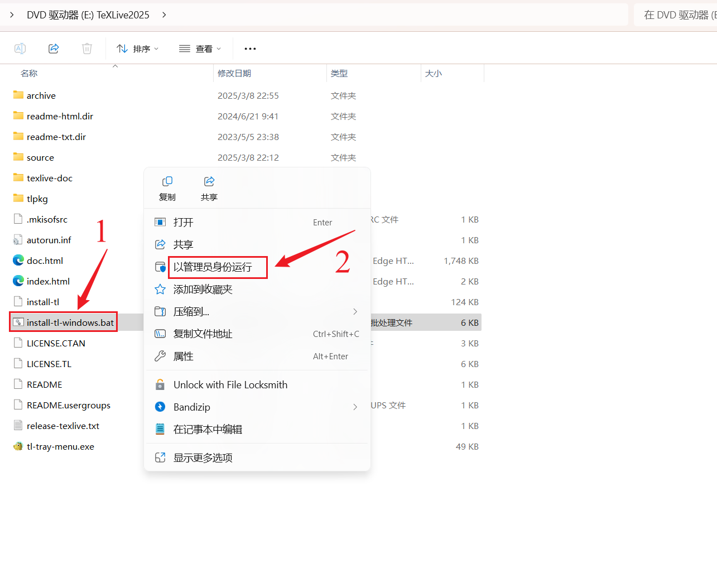Image resolution: width=717 pixels, height=588 pixels.
Task: Click the Show more options icon
Action: tap(160, 457)
